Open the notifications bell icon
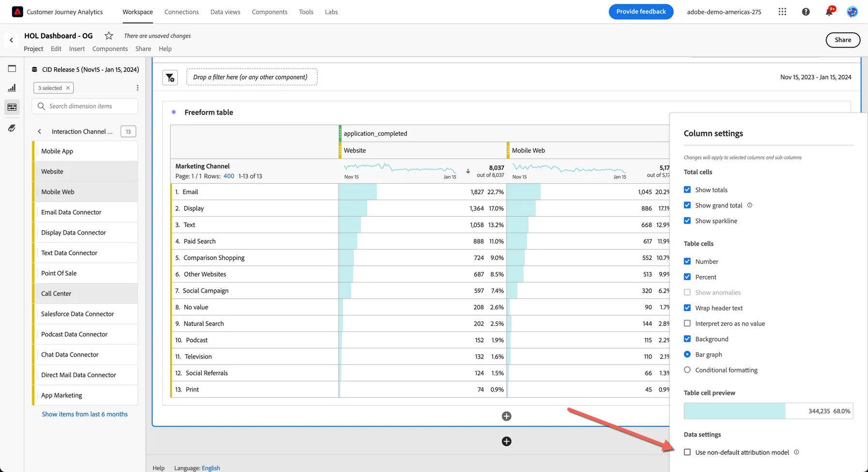 click(x=829, y=12)
